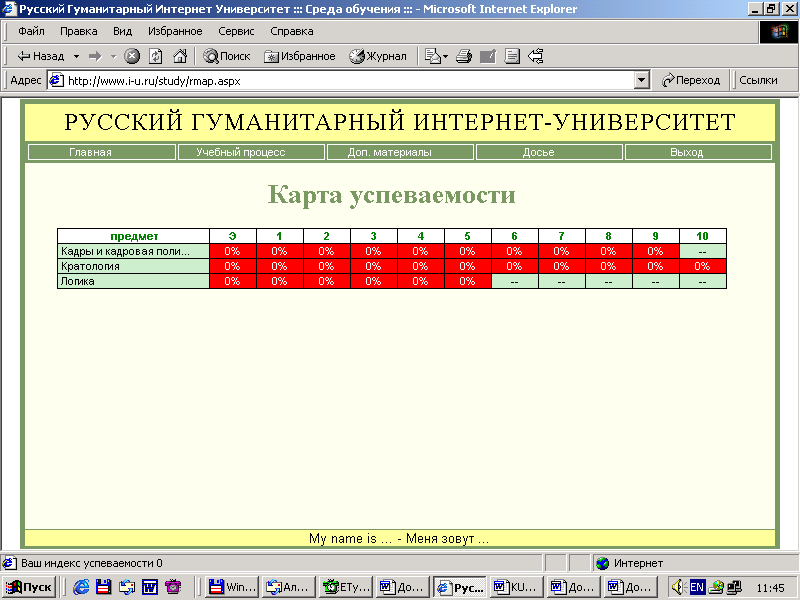Click the 'Карта успеваемости' heading
Image resolution: width=800 pixels, height=600 pixels.
(392, 195)
